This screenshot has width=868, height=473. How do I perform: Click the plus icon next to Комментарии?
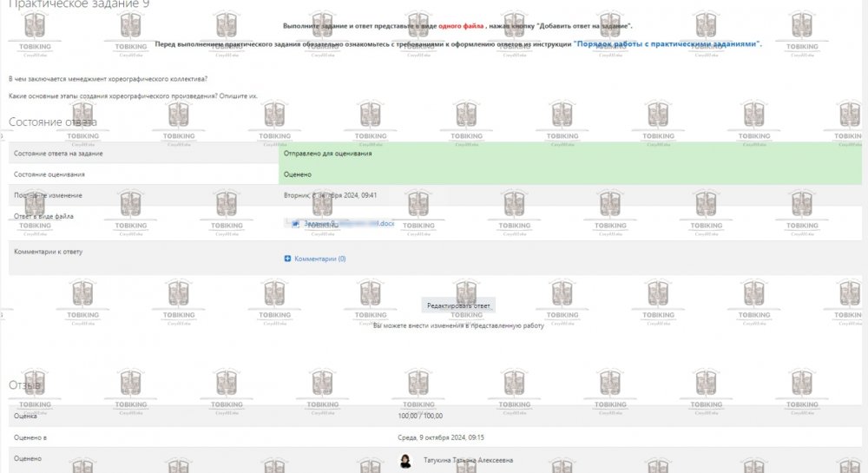point(287,259)
